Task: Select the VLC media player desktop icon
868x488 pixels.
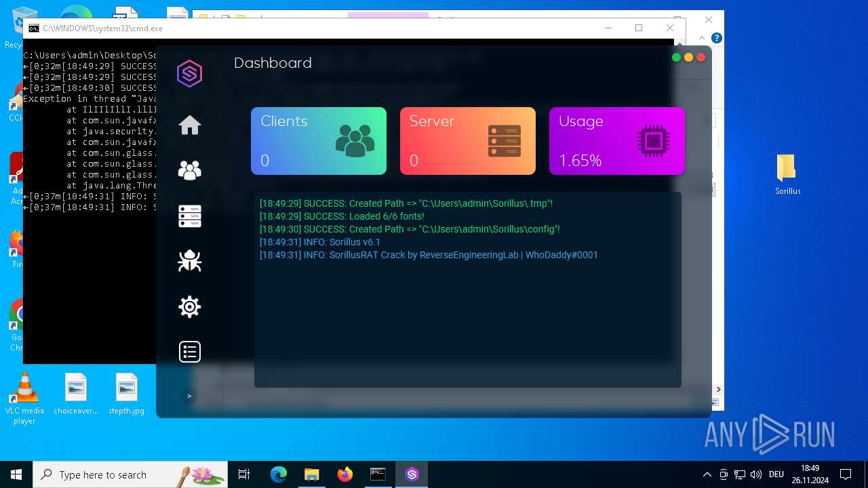Action: pos(24,399)
